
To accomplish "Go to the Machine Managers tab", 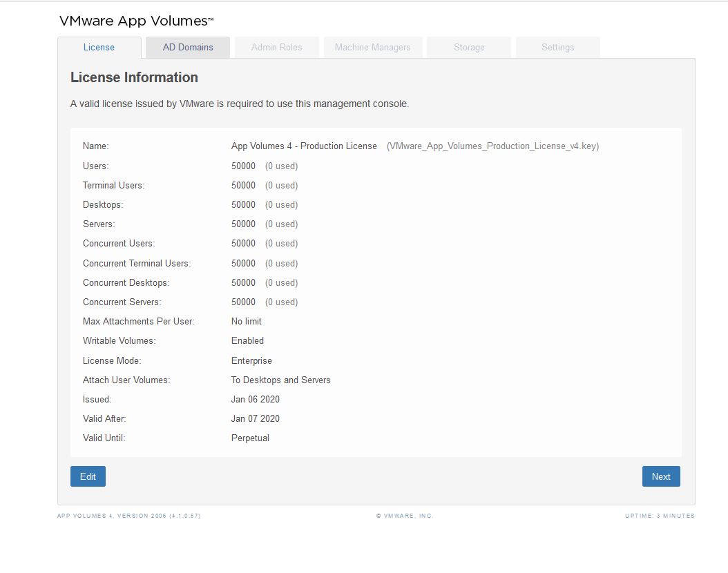I will 373,48.
